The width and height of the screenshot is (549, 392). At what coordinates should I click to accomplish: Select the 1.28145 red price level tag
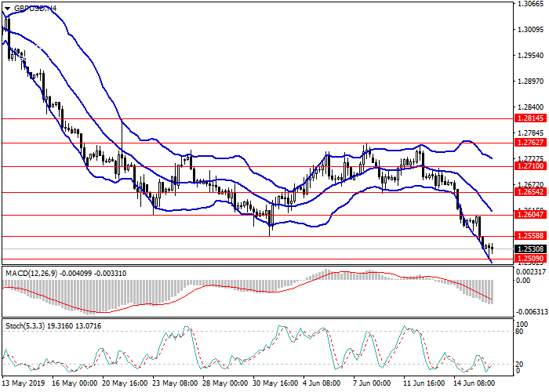coord(531,118)
